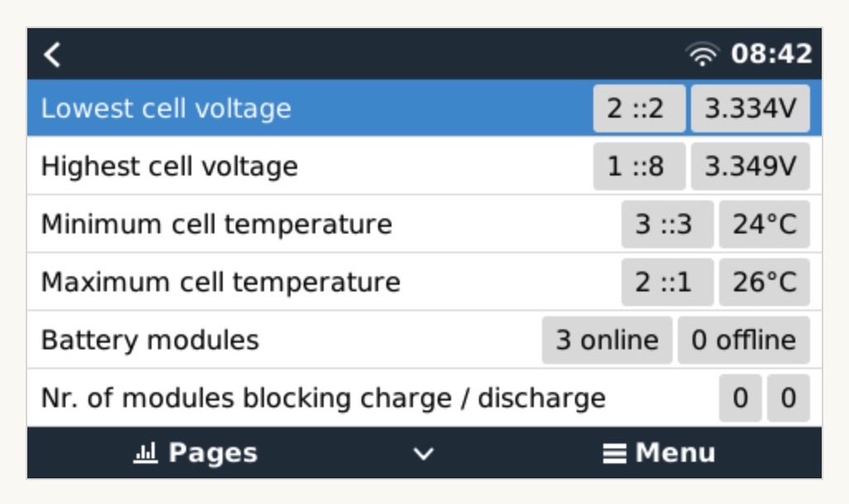This screenshot has width=849, height=504.
Task: Click the back arrow icon
Action: [x=53, y=55]
